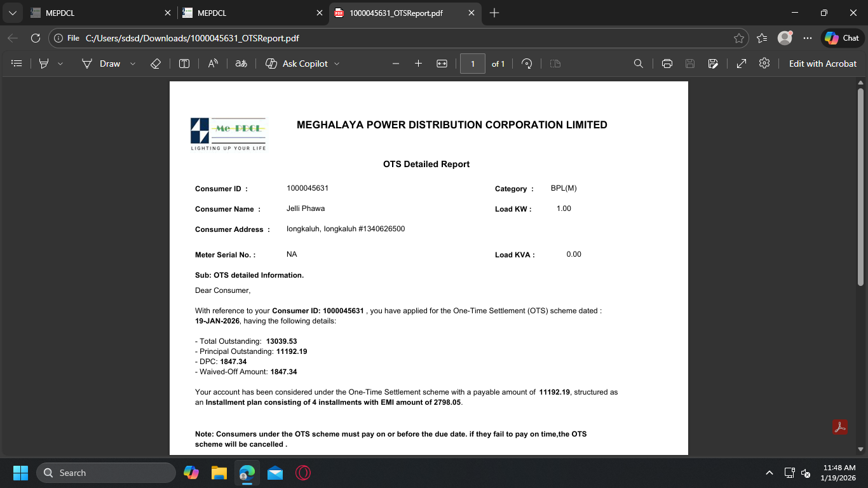The width and height of the screenshot is (868, 488).
Task: Close the first MEPDCL tab
Action: [x=168, y=13]
